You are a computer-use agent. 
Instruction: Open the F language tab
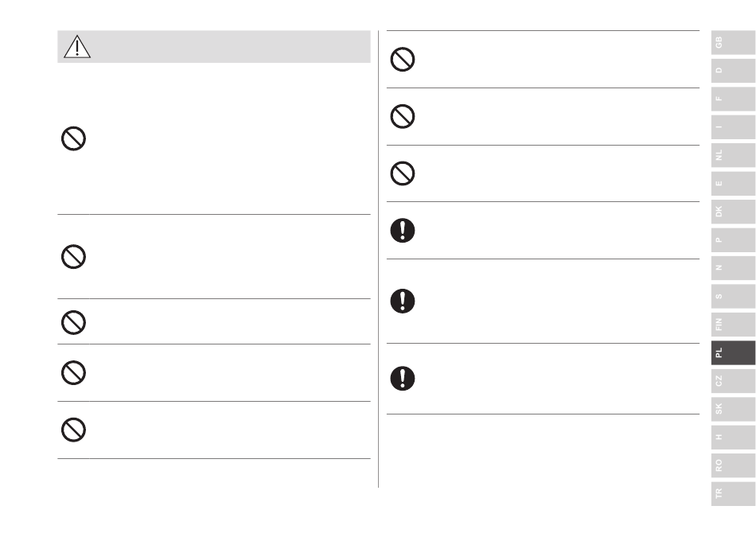click(733, 99)
